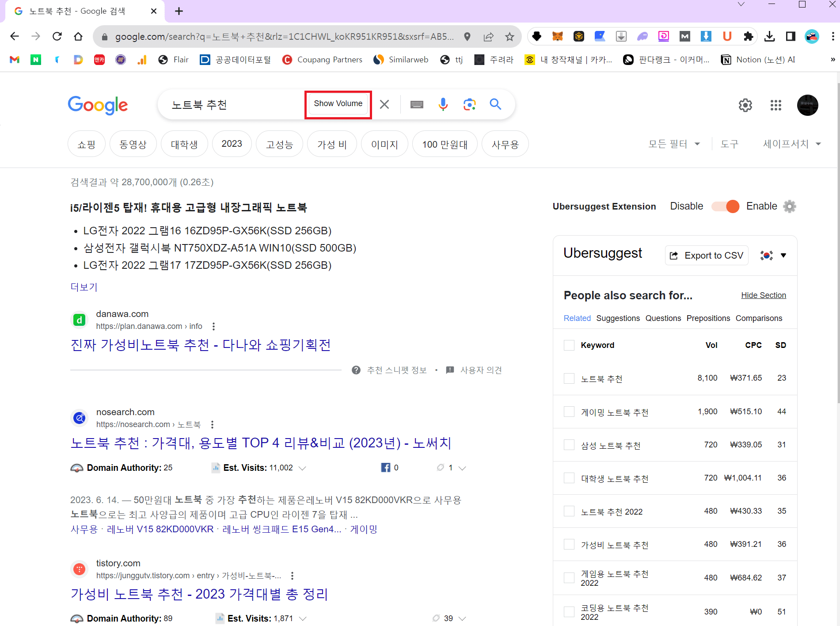Check the 가성비 노트북 추천 row
The width and height of the screenshot is (840, 626).
[569, 544]
